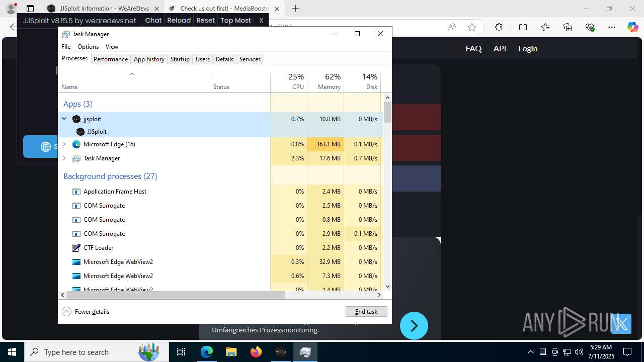Switch to JJSploit Information browser tab

[103, 9]
